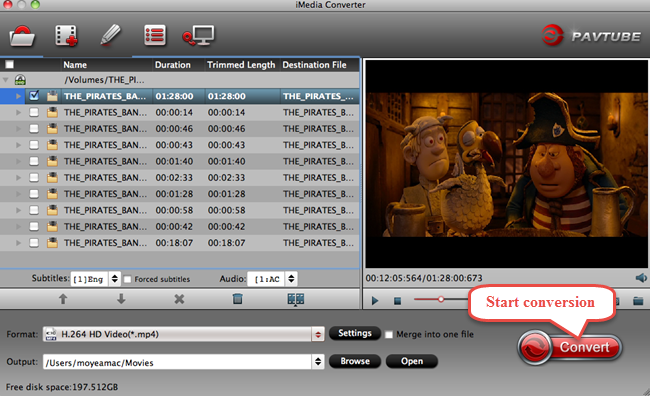Click the format icon in Format field
The width and height of the screenshot is (650, 396).
tap(51, 334)
